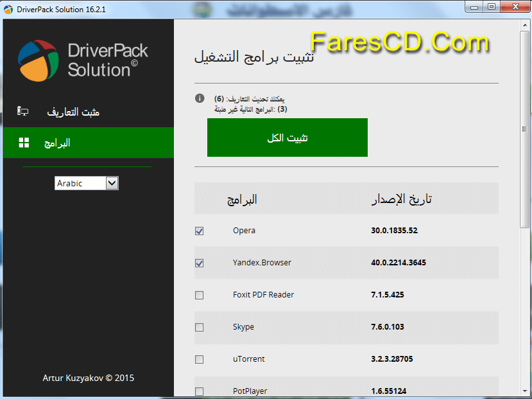
Task: Tick the uTorrent checkbox
Action: point(199,359)
